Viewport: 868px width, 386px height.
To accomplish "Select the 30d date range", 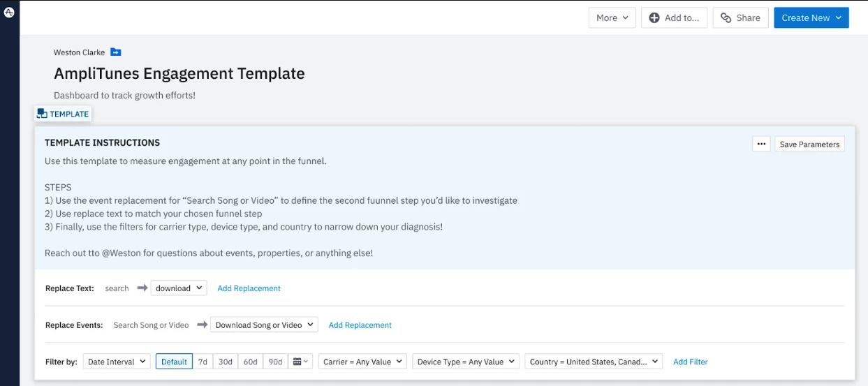I will coord(226,362).
